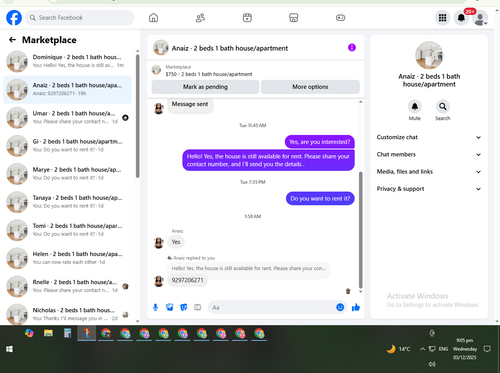The image size is (500, 373).
Task: Expand the Customize chat section
Action: click(x=429, y=137)
